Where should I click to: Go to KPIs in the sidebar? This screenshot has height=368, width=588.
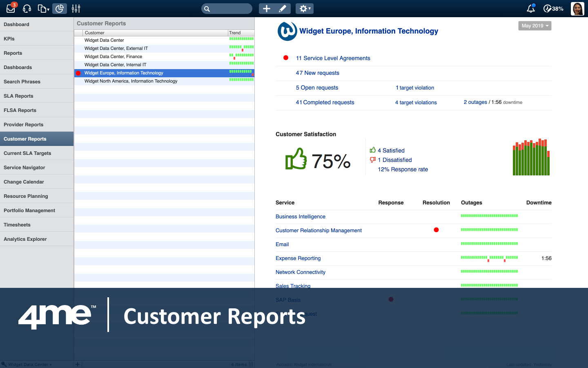click(37, 39)
